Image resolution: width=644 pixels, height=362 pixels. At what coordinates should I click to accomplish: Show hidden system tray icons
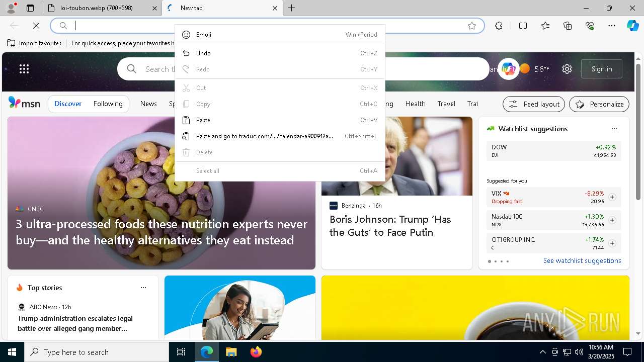pyautogui.click(x=542, y=352)
